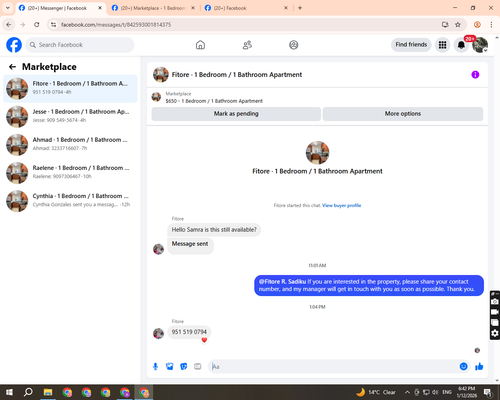Click the listing thumbnail in chat header
The height and width of the screenshot is (400, 500).
point(161,74)
